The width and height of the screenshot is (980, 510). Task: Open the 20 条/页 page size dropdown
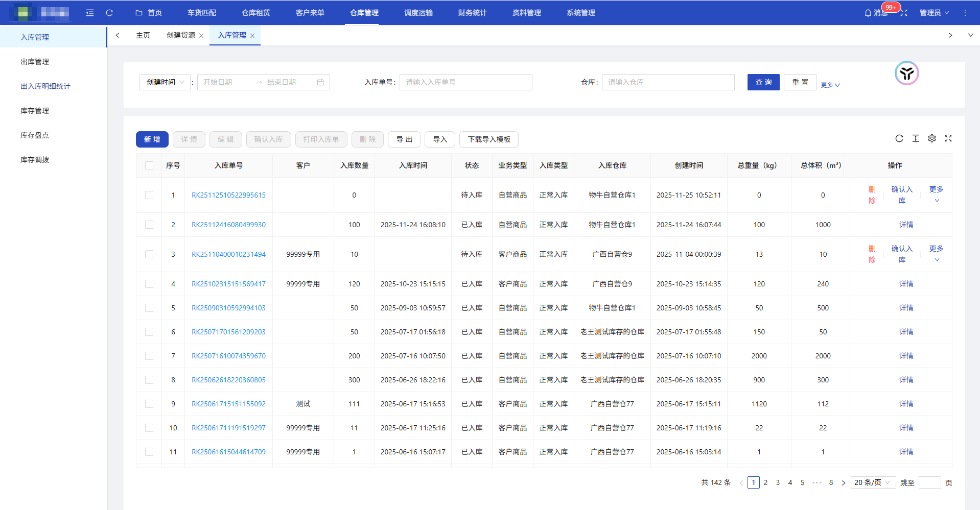[x=873, y=482]
